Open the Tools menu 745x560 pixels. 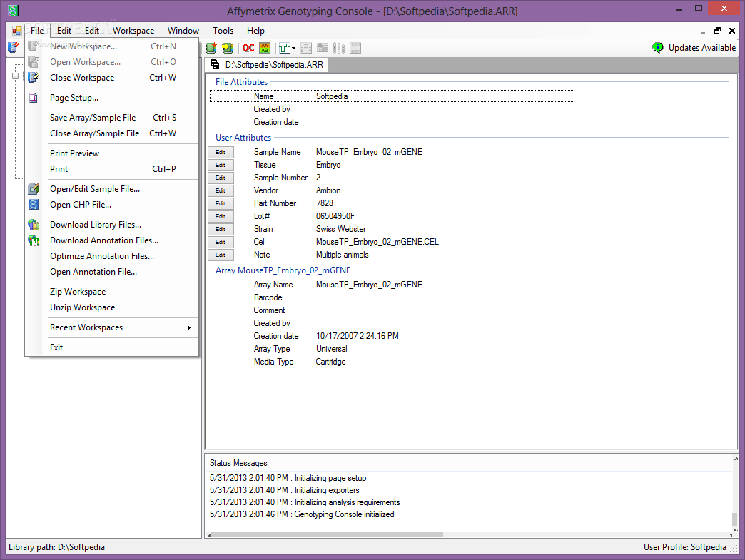click(223, 31)
